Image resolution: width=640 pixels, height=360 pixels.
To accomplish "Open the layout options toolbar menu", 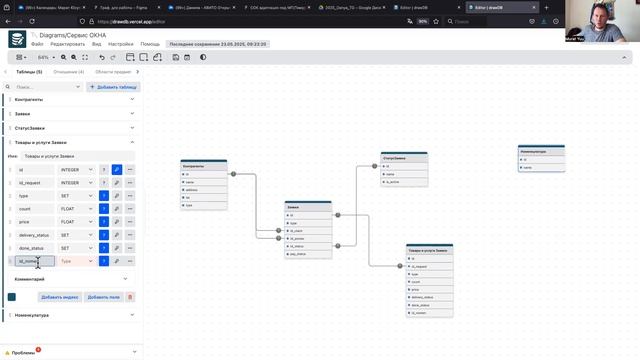I will [21, 58].
